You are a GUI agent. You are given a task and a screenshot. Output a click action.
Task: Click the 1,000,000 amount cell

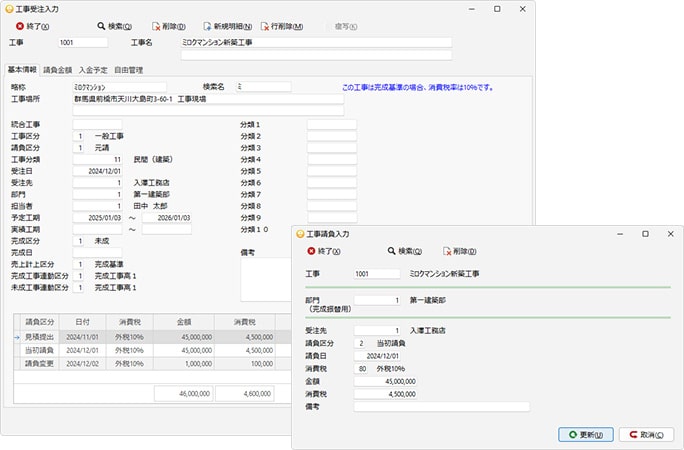click(x=184, y=364)
